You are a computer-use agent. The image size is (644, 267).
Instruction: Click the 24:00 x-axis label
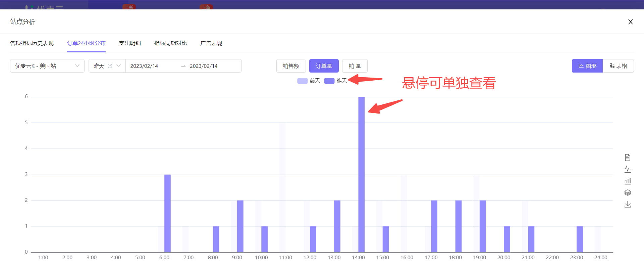point(601,258)
